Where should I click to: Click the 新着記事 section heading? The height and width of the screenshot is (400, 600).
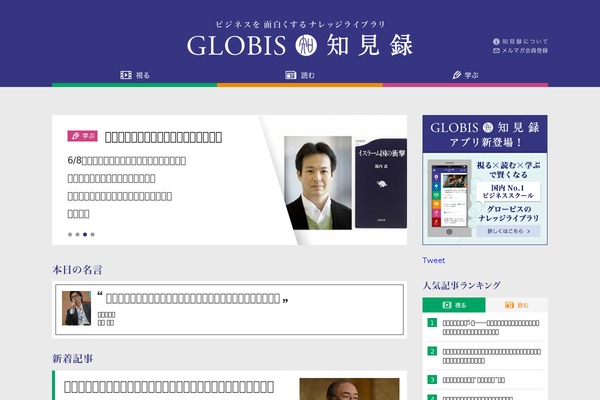pyautogui.click(x=73, y=359)
